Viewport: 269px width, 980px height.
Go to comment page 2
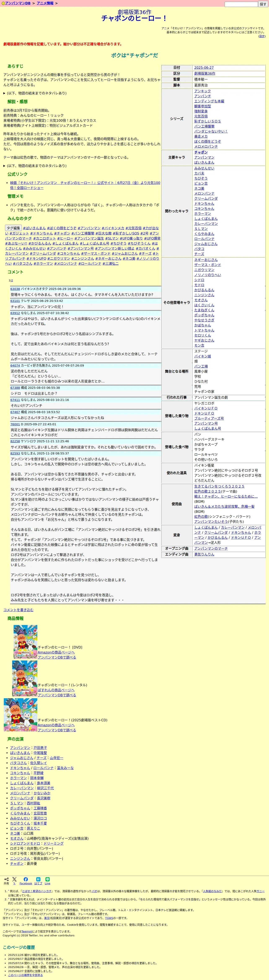pyautogui.click(x=12, y=281)
